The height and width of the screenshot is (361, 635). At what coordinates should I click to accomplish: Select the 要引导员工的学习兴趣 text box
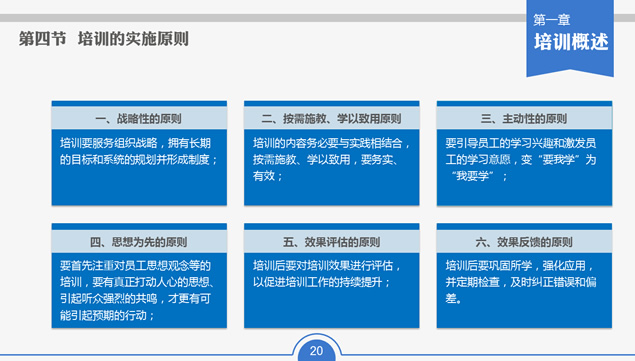524,167
